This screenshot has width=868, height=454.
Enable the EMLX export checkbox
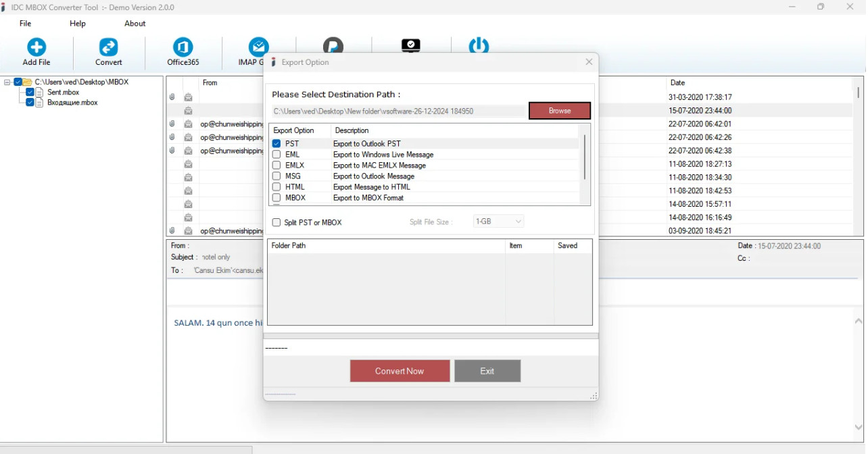[x=276, y=166]
